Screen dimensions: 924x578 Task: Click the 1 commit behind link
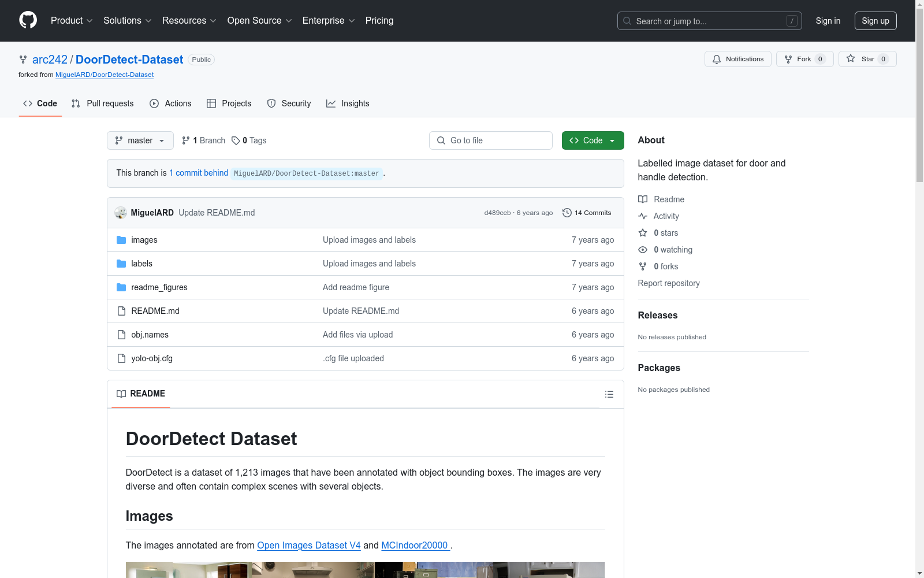coord(199,173)
